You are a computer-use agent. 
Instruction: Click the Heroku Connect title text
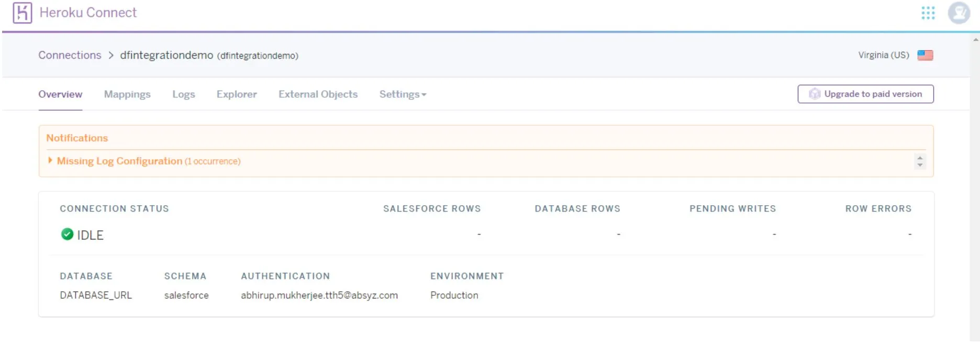[88, 13]
